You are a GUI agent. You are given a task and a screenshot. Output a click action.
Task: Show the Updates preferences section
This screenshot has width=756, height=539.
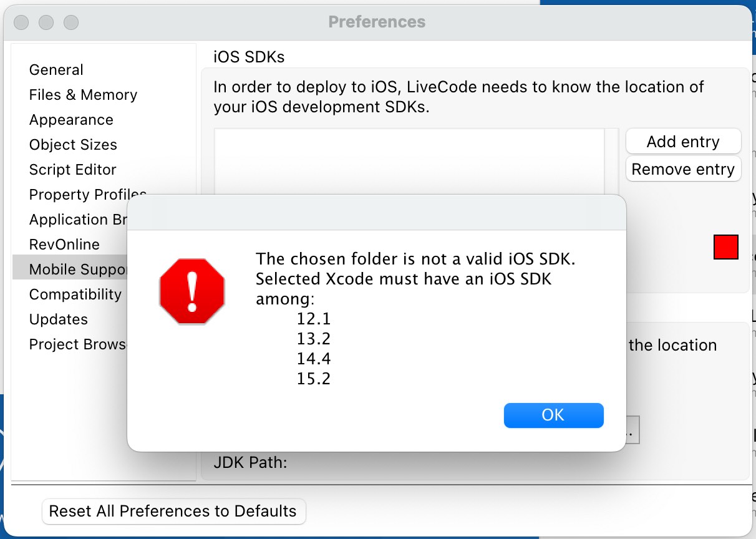59,319
